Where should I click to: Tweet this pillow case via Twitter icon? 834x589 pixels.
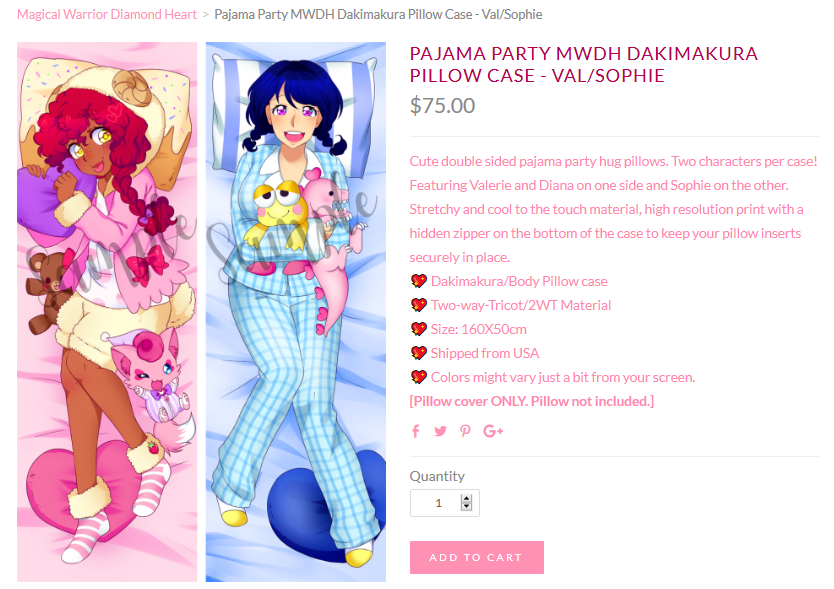440,431
